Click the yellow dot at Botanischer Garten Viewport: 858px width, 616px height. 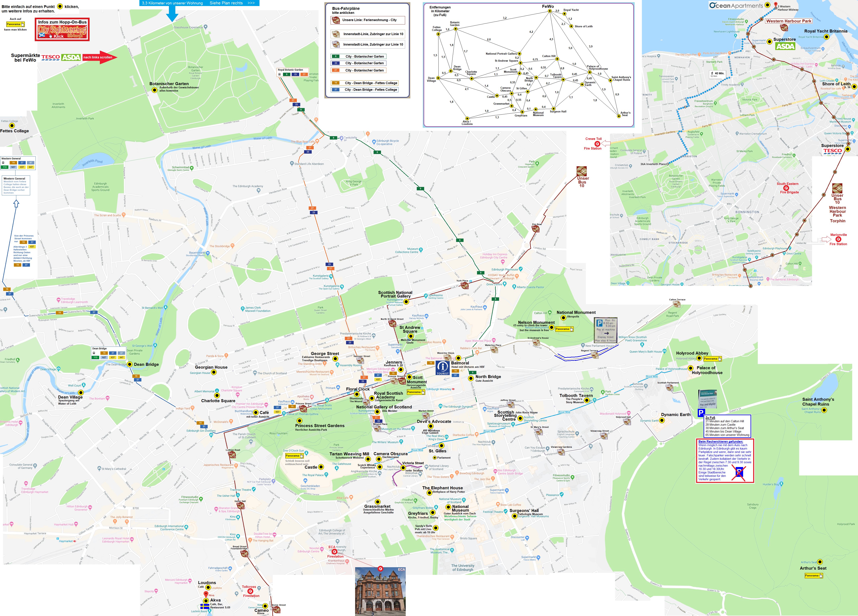pos(154,90)
